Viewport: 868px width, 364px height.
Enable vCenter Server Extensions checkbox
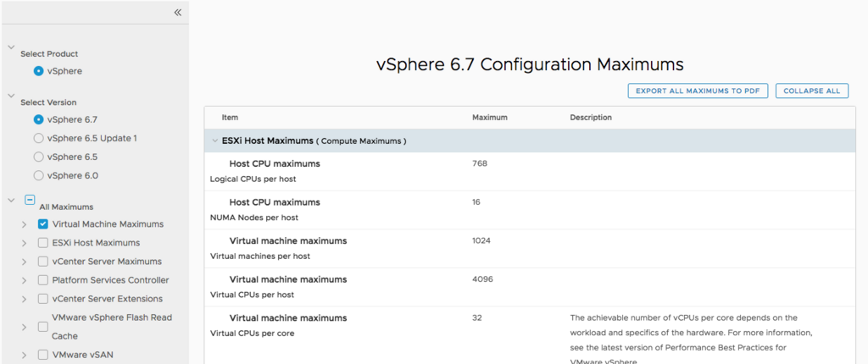[x=42, y=299]
